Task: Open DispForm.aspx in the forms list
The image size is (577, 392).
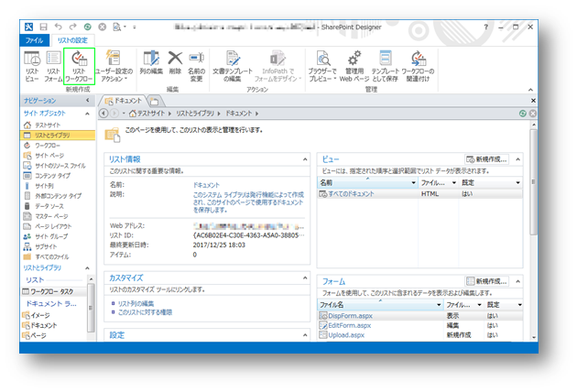Action: [351, 315]
